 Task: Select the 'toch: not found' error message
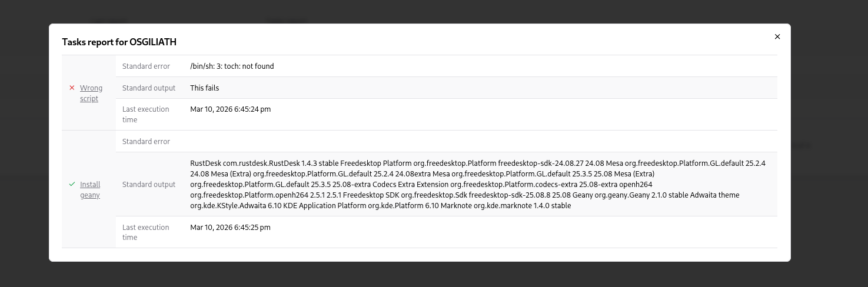click(x=232, y=66)
